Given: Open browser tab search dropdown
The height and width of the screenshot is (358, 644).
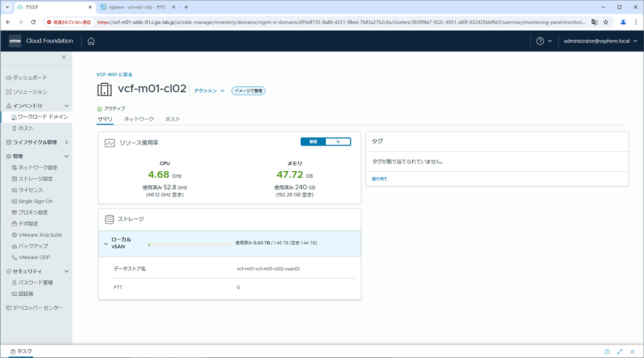Looking at the screenshot, I should click(7, 7).
